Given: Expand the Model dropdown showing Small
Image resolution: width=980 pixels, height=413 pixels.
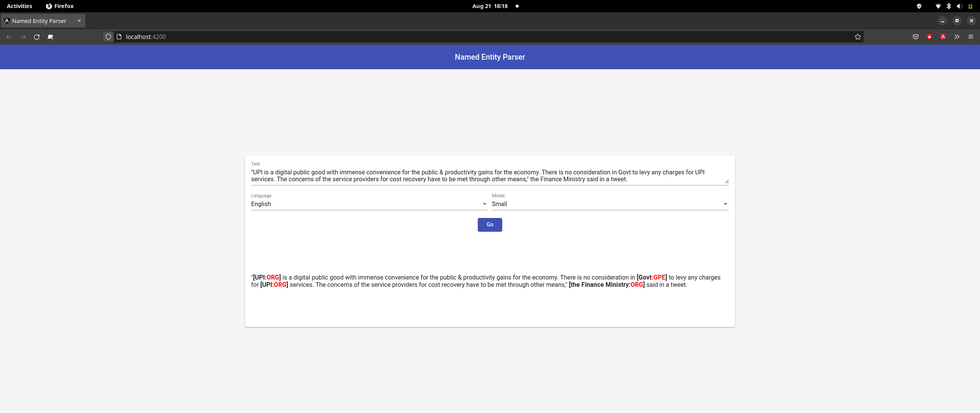Looking at the screenshot, I should [610, 204].
